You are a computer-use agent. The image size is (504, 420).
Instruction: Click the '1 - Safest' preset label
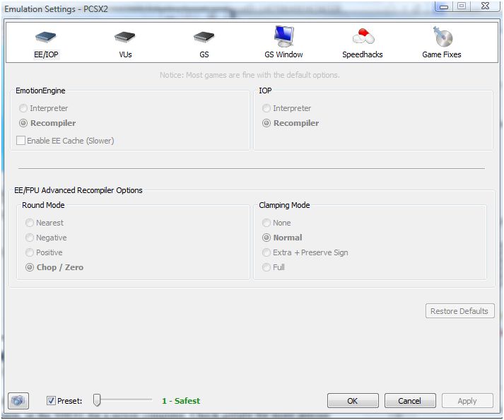pos(181,401)
